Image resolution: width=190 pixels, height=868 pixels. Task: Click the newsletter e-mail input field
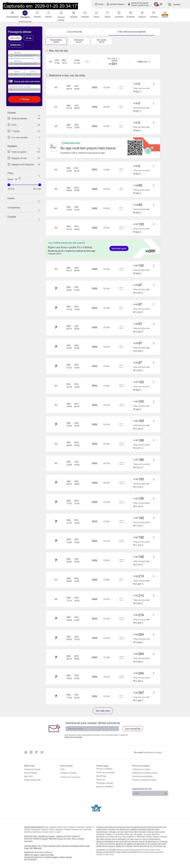pyautogui.click(x=92, y=728)
